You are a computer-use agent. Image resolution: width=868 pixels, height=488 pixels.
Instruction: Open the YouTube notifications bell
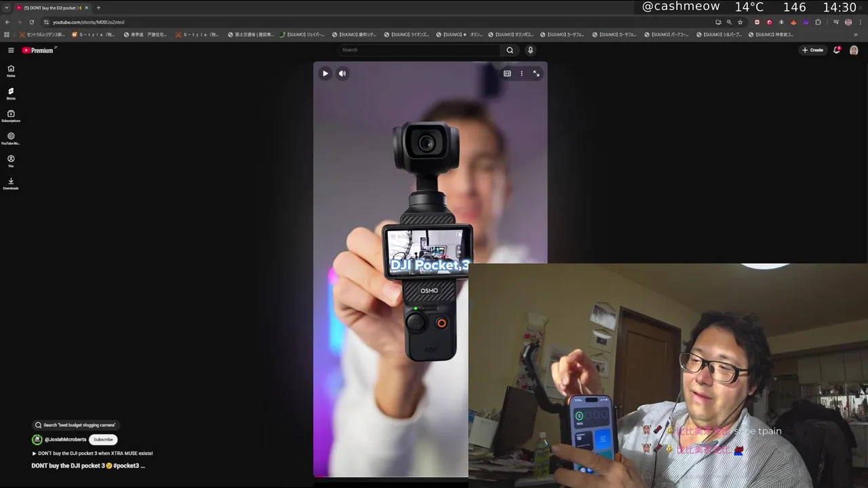[x=837, y=50]
